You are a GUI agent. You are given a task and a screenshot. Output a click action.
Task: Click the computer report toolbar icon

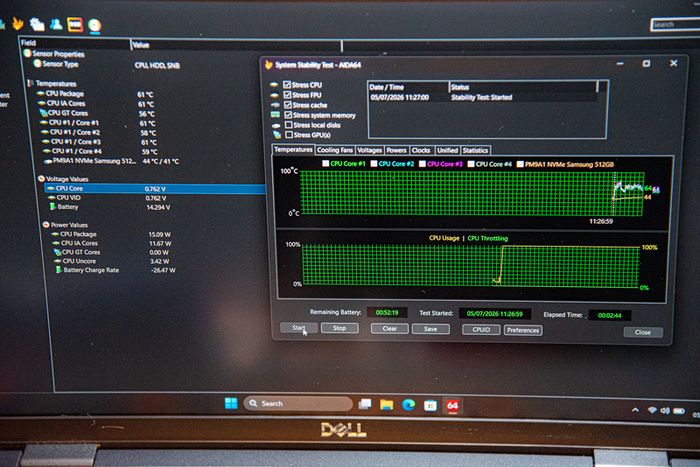point(37,24)
